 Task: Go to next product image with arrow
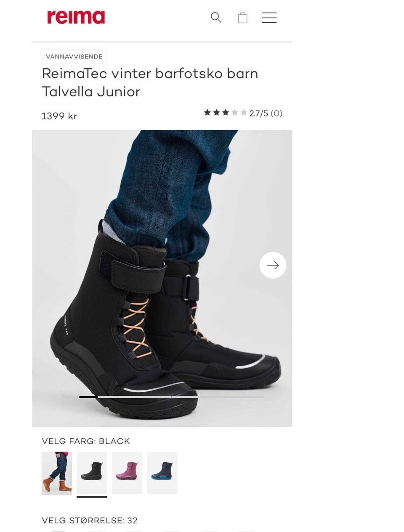point(273,265)
